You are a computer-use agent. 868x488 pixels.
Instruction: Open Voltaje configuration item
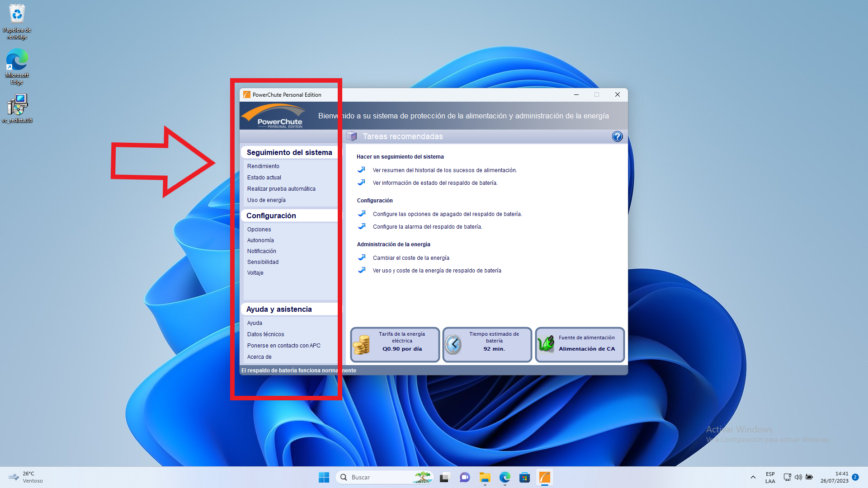[255, 273]
